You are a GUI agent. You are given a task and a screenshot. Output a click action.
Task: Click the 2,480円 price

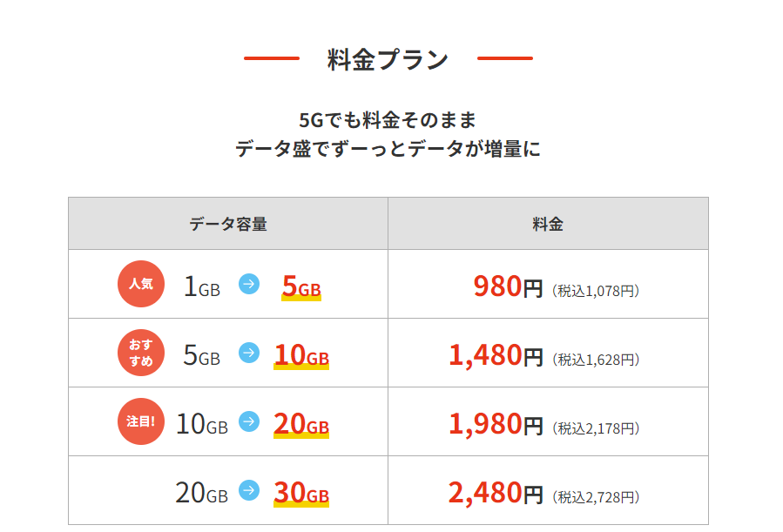(496, 493)
